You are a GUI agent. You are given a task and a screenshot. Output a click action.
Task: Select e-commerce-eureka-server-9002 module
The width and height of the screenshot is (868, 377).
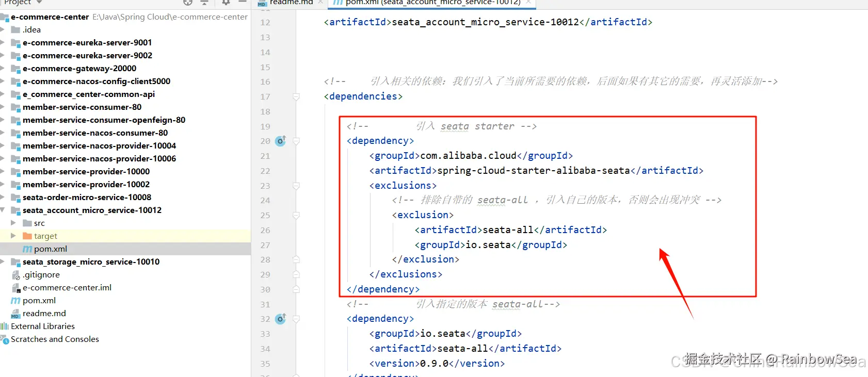point(87,56)
